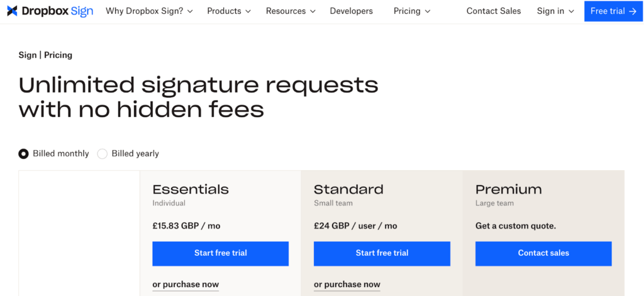Start free trial for Standard plan
This screenshot has height=296, width=644.
pyautogui.click(x=382, y=253)
